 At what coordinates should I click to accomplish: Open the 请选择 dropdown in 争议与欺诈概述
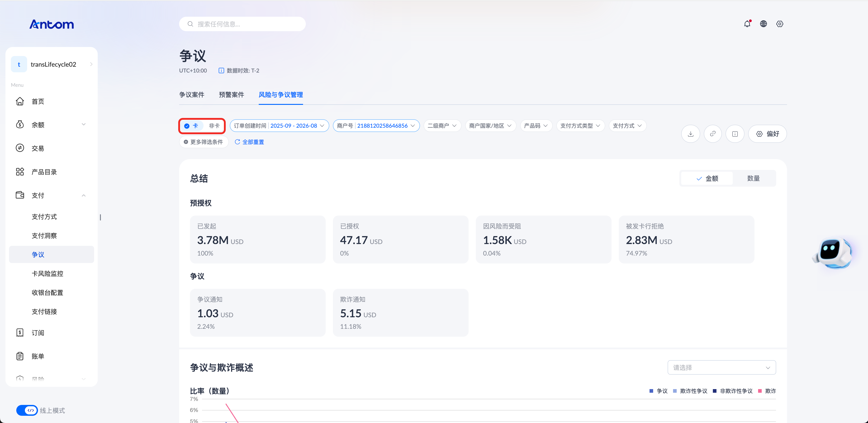pos(721,367)
